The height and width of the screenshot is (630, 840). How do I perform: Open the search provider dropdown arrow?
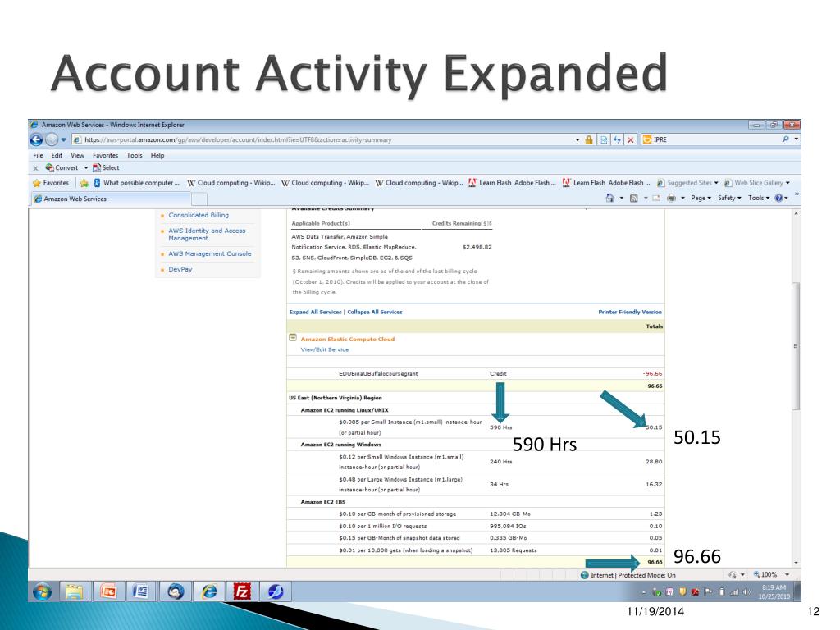[x=796, y=139]
